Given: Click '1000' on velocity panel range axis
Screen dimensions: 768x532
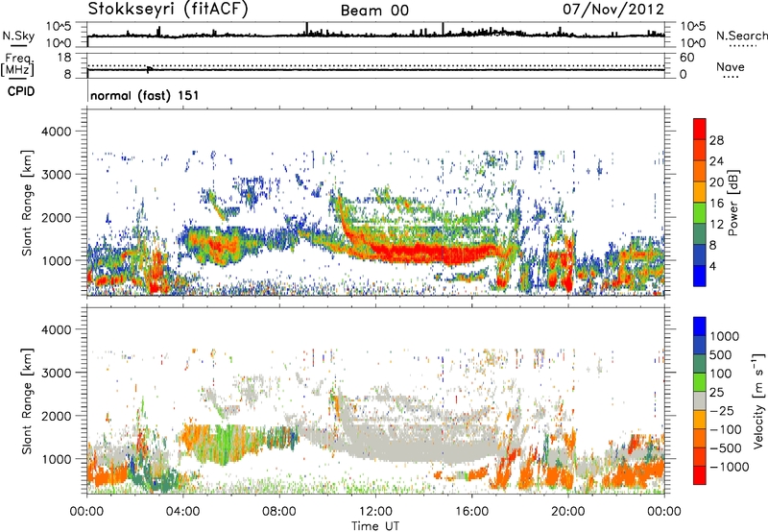Looking at the screenshot, I should (56, 459).
